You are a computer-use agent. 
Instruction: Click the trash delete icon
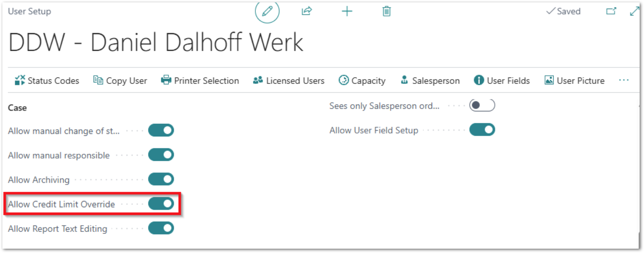pos(386,12)
